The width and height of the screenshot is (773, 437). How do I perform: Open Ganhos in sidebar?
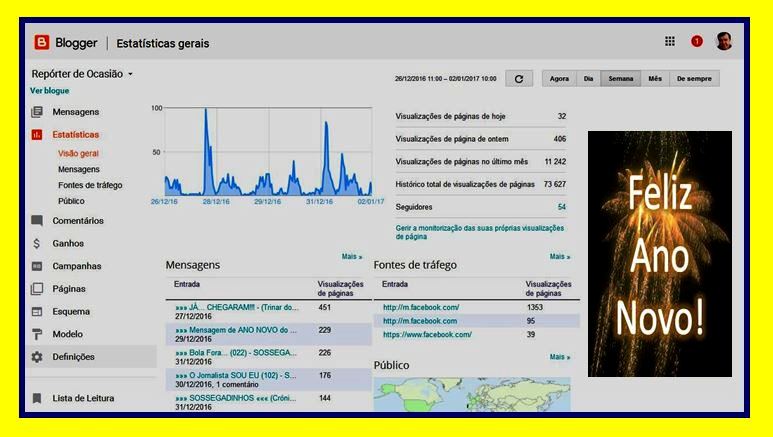[68, 243]
